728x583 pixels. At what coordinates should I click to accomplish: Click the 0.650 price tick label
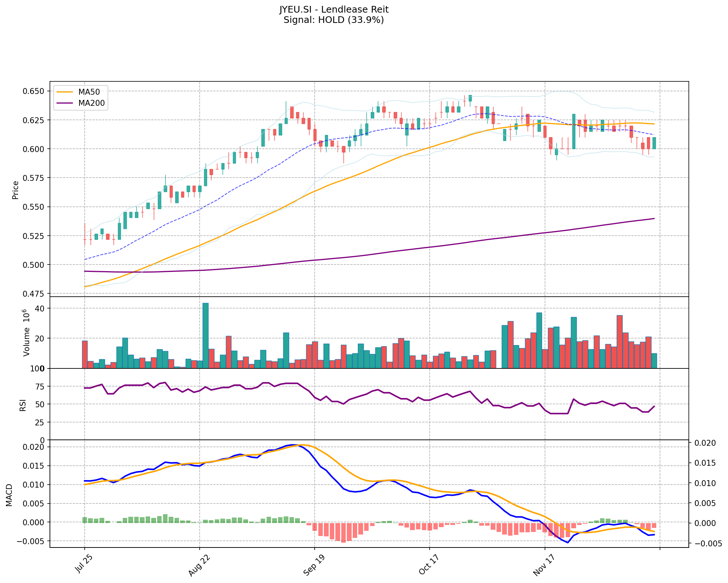pyautogui.click(x=34, y=91)
